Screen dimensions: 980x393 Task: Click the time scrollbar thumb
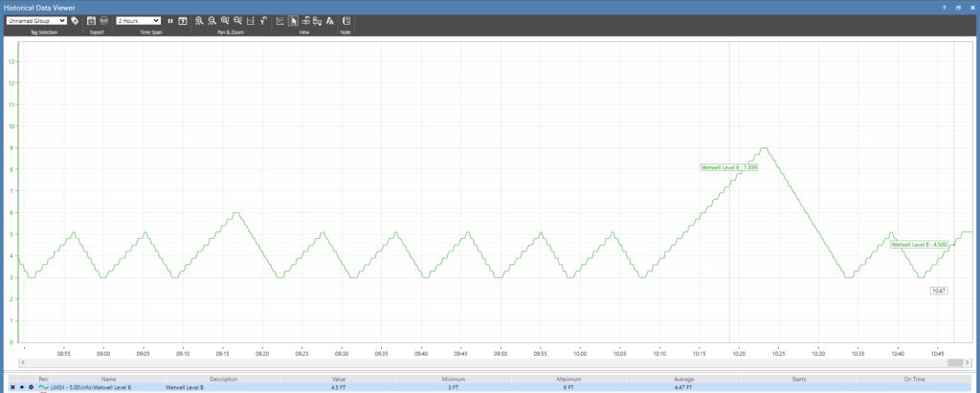click(955, 362)
